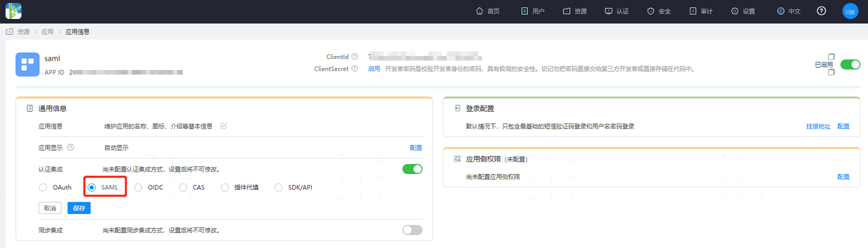Click the ClientSecret help icon
The width and height of the screenshot is (868, 248).
pyautogui.click(x=354, y=69)
